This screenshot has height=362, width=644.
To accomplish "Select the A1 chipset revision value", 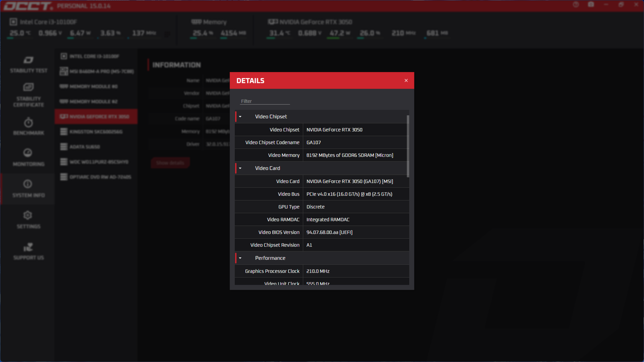I will pyautogui.click(x=309, y=245).
